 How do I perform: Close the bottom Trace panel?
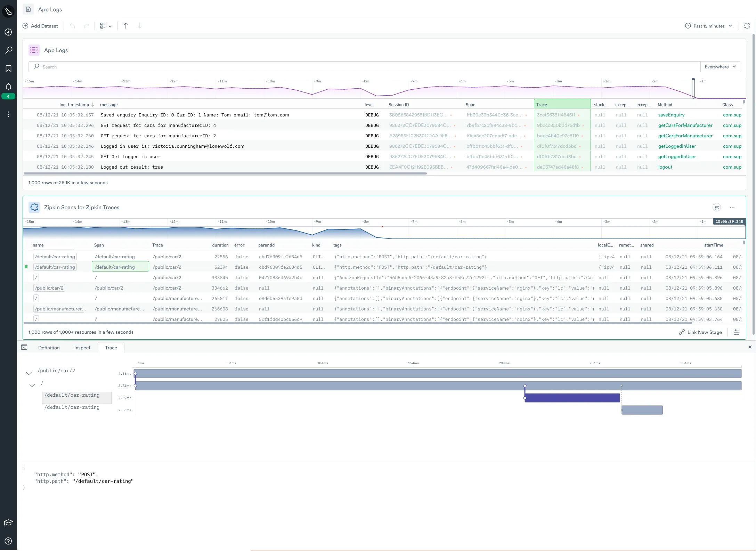[750, 347]
